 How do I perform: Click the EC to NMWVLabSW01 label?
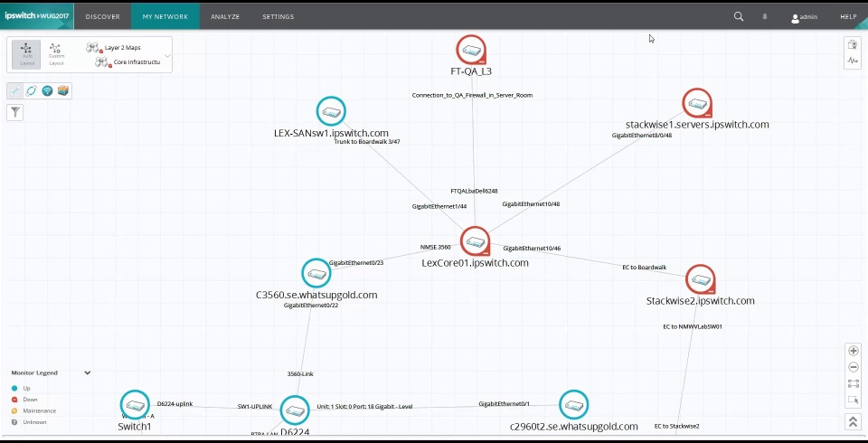[693, 326]
